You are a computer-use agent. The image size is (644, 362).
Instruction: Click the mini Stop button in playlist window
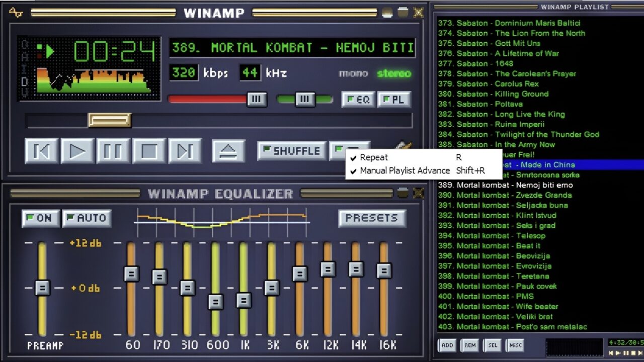click(x=633, y=353)
